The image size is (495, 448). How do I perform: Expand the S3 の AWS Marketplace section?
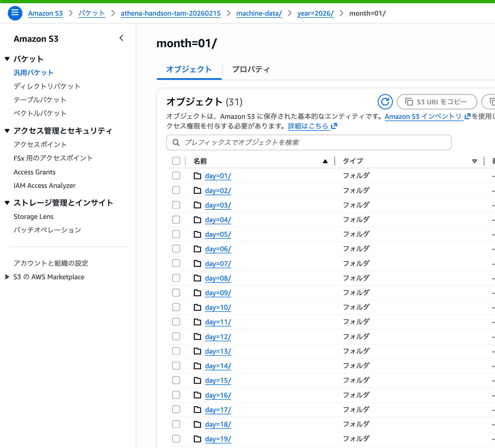(7, 277)
